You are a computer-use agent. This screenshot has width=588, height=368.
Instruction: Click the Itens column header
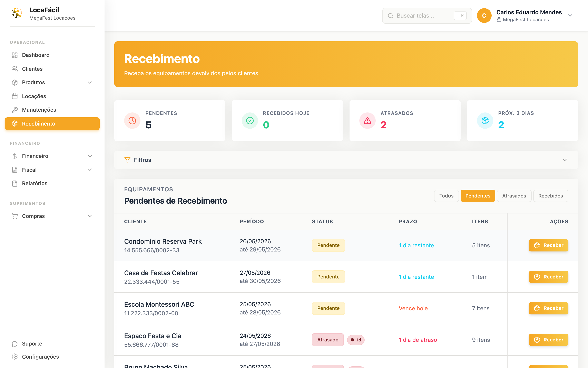(480, 221)
